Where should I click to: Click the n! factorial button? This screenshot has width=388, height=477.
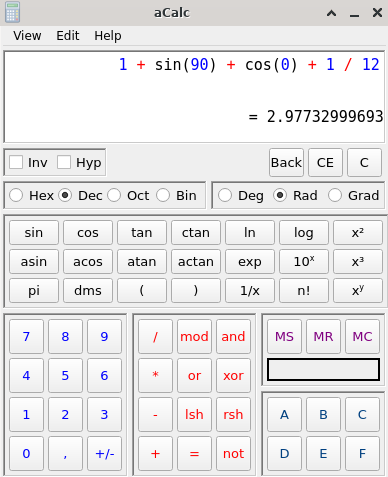click(x=304, y=291)
